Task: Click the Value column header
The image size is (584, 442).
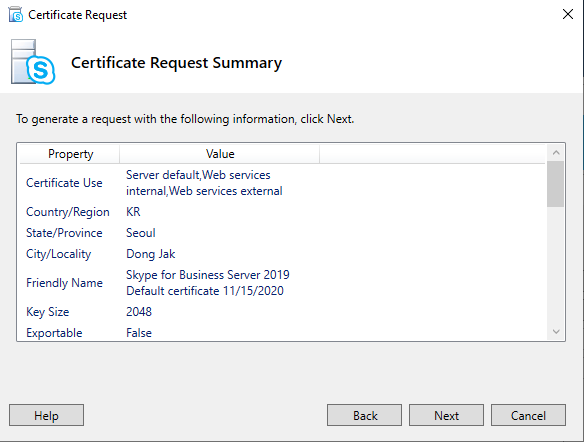Action: (220, 154)
